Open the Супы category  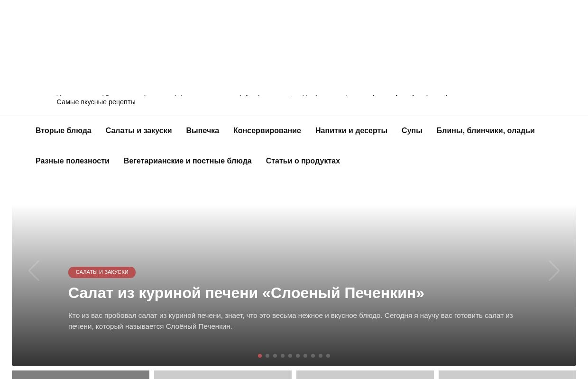[412, 131]
